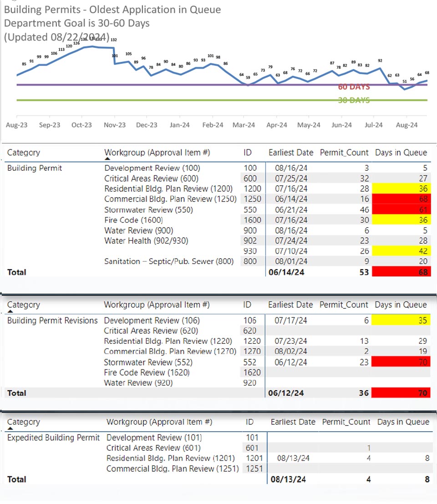Click the Oct-23 label on chart axis

81,125
